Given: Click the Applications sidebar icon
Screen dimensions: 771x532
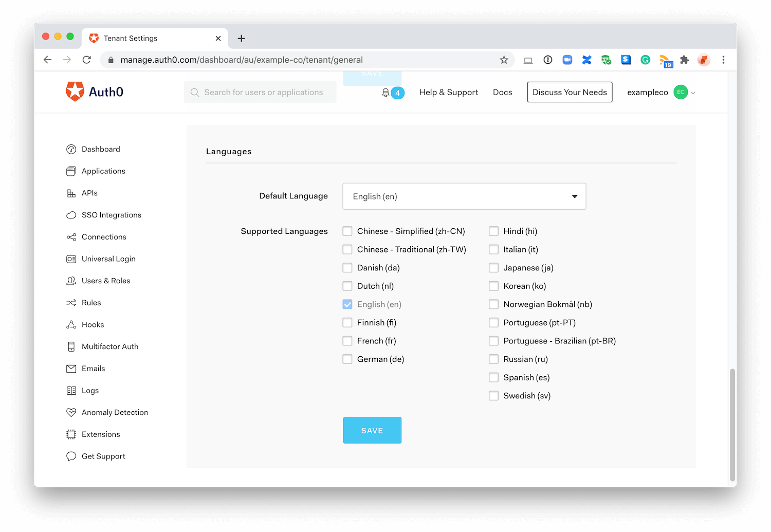Looking at the screenshot, I should point(71,171).
